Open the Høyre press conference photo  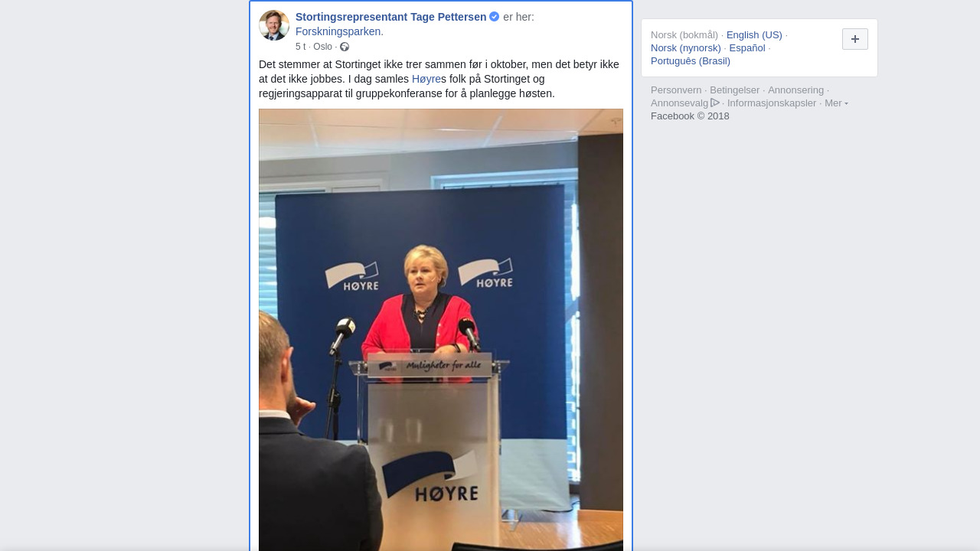click(441, 330)
